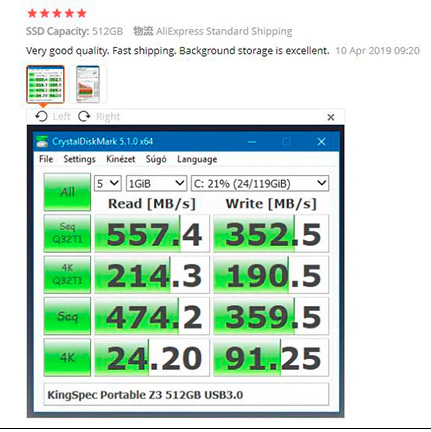Expand the 1GiB test size dropdown
431x432 pixels.
(156, 183)
